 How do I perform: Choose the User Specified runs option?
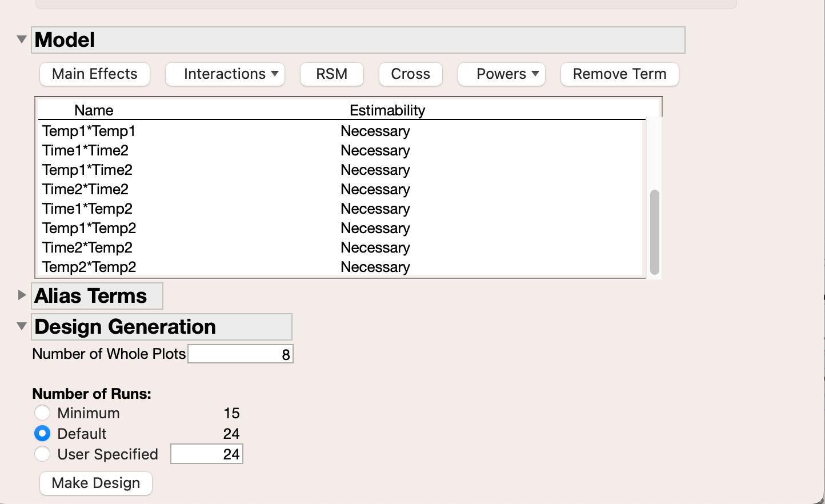coord(42,454)
